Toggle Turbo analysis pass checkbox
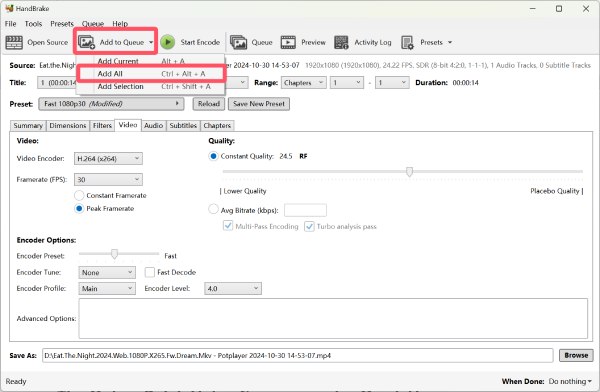The height and width of the screenshot is (392, 600). click(x=309, y=226)
